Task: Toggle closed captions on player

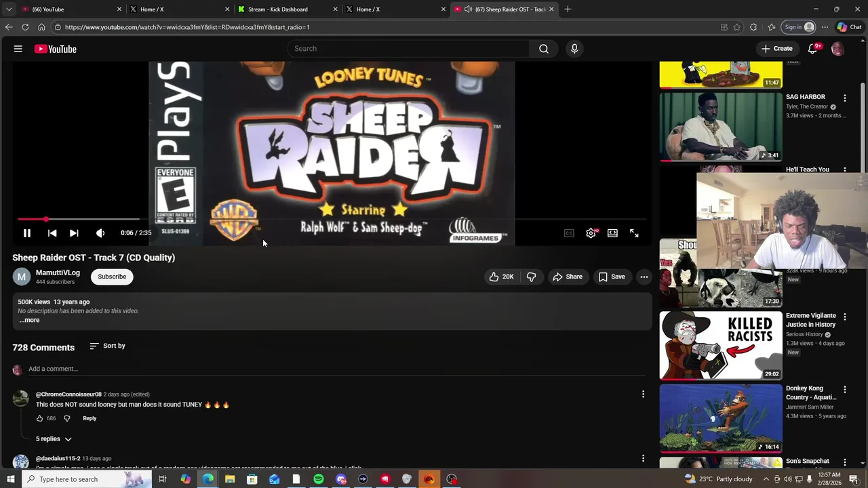Action: pyautogui.click(x=570, y=233)
